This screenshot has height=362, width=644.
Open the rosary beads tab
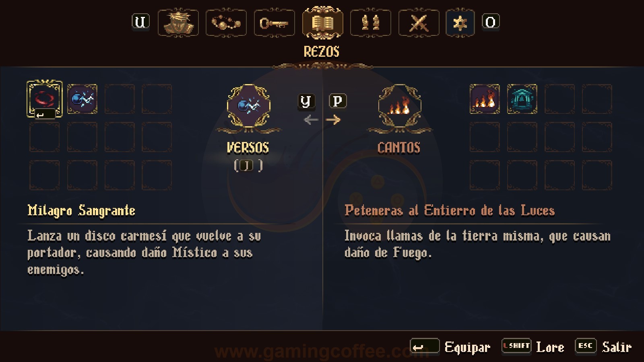point(226,23)
